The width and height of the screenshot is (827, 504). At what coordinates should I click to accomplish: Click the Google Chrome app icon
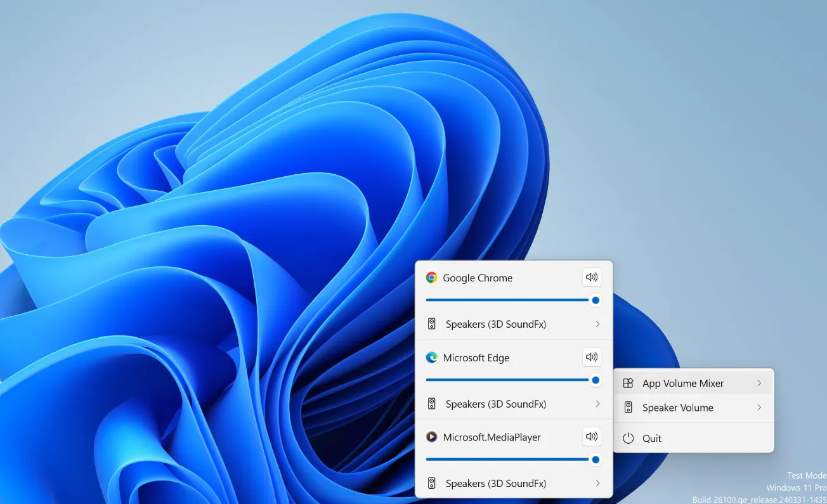point(431,278)
